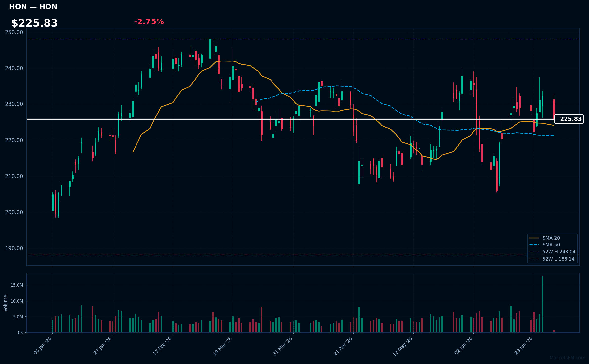Screen dimensions: 589x364
Task: Click the 0K volume axis label
Action: click(x=20, y=333)
